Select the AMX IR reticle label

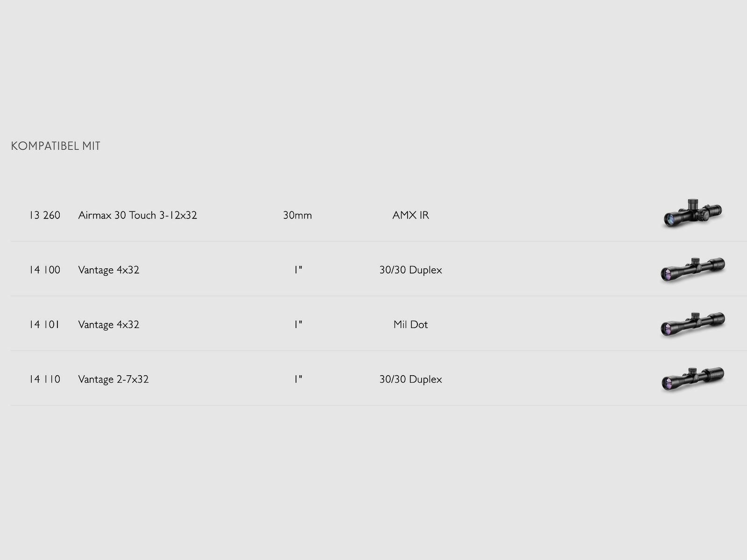(x=410, y=215)
